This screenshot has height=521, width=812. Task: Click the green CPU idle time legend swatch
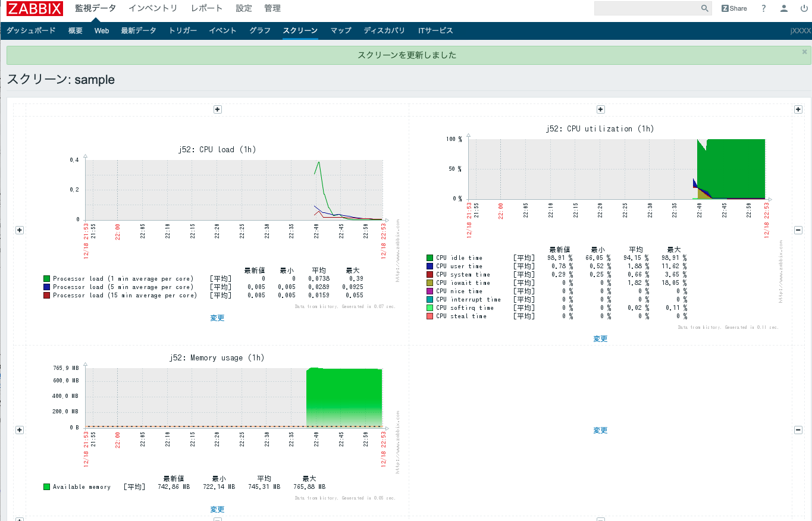tap(429, 258)
